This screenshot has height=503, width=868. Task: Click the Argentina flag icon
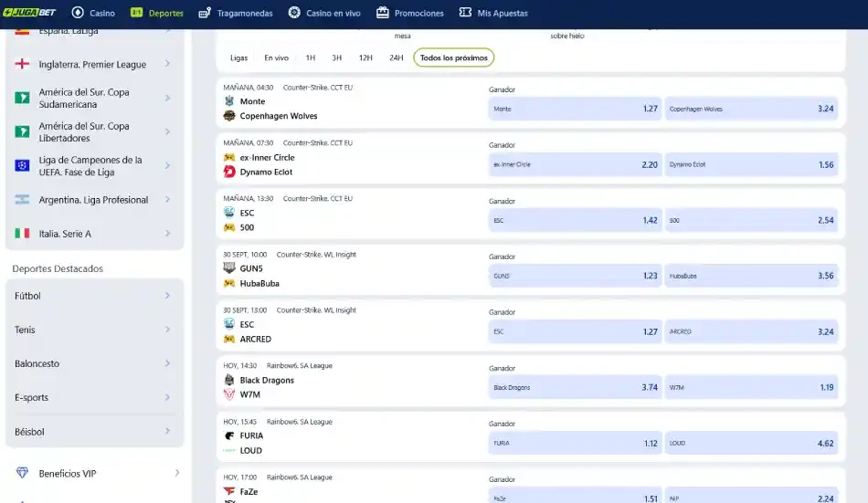tap(22, 200)
